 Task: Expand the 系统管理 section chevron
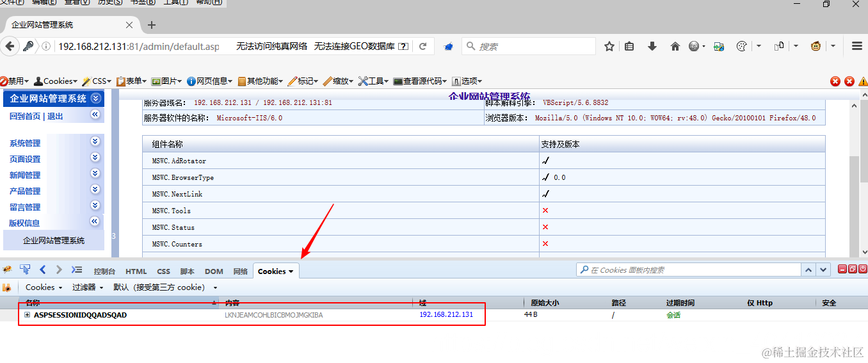(x=95, y=141)
